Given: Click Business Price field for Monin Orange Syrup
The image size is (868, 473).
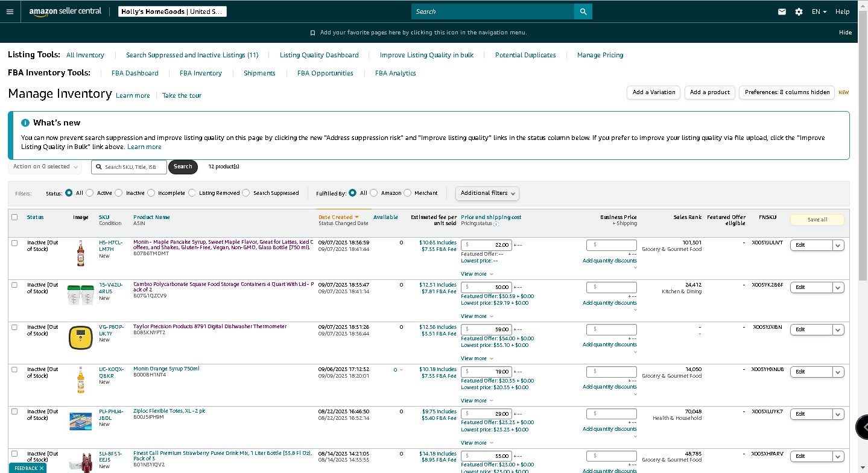Looking at the screenshot, I should (611, 372).
